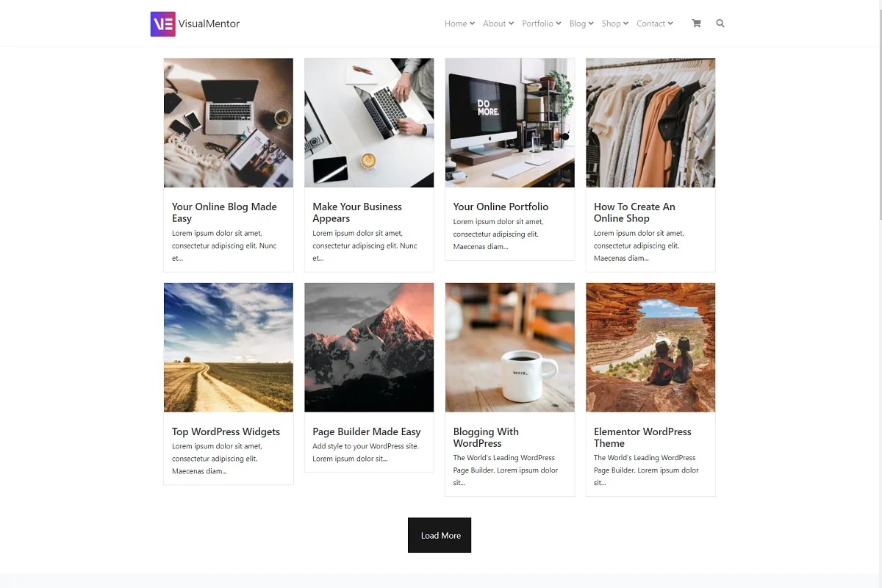The image size is (882, 588).
Task: Expand the Home menu dropdown
Action: (x=459, y=24)
